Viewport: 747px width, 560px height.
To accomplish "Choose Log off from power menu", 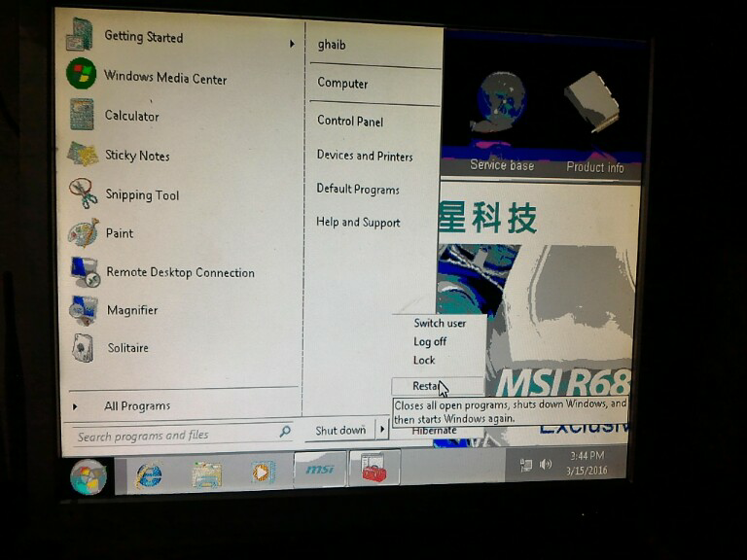I will 430,341.
